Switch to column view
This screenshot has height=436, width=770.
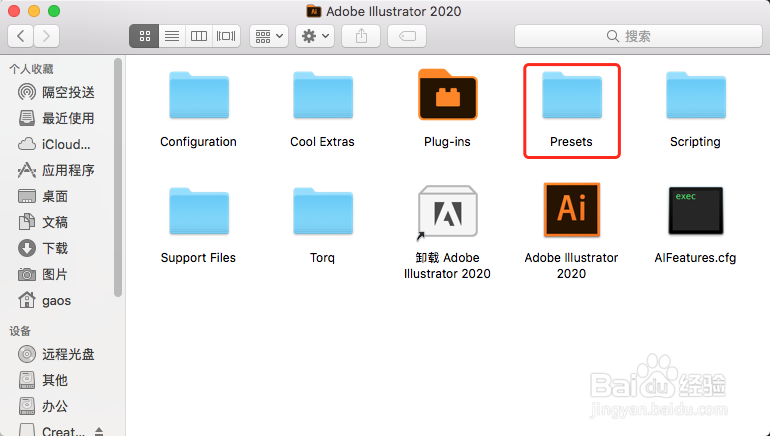(x=199, y=36)
